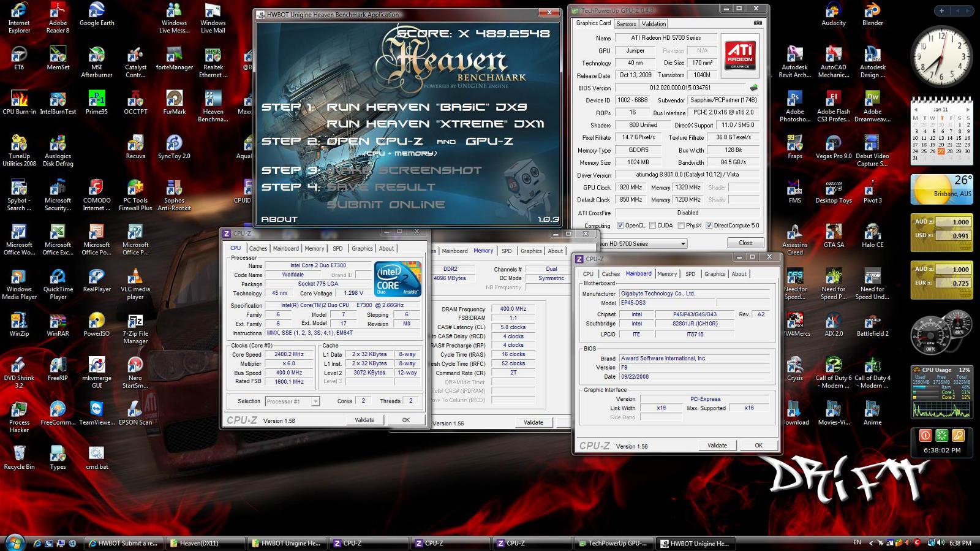980x551 pixels.
Task: Click Run Heaven Xtreme DX11 option
Action: pos(435,124)
